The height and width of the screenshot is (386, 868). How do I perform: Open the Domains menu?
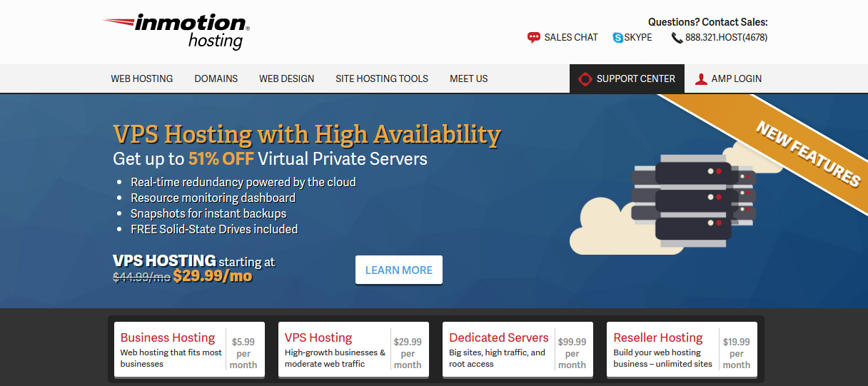point(216,78)
